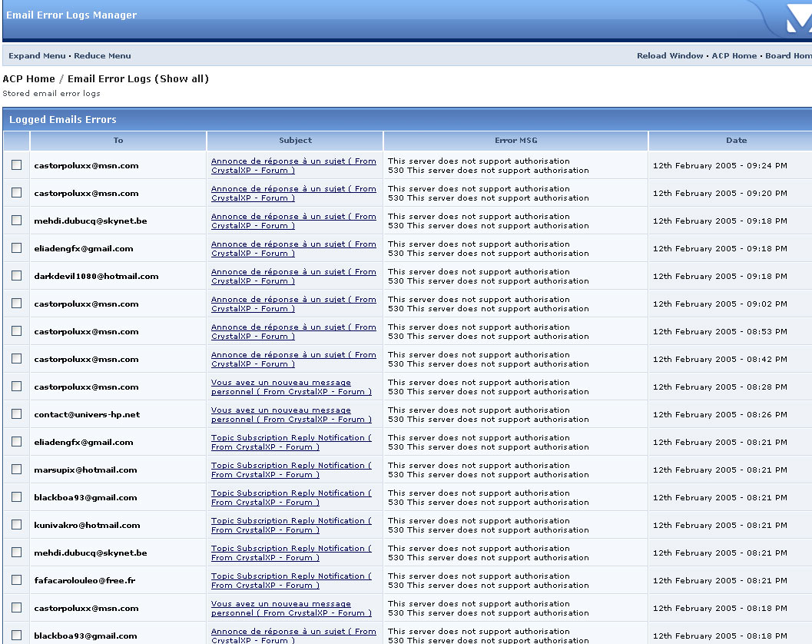This screenshot has width=812, height=644.
Task: Click the date '12th February 2005 - 09:24 PM'
Action: click(720, 166)
